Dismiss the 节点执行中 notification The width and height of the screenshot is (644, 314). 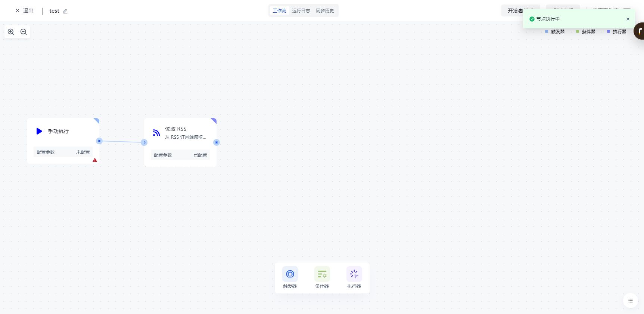(x=628, y=19)
